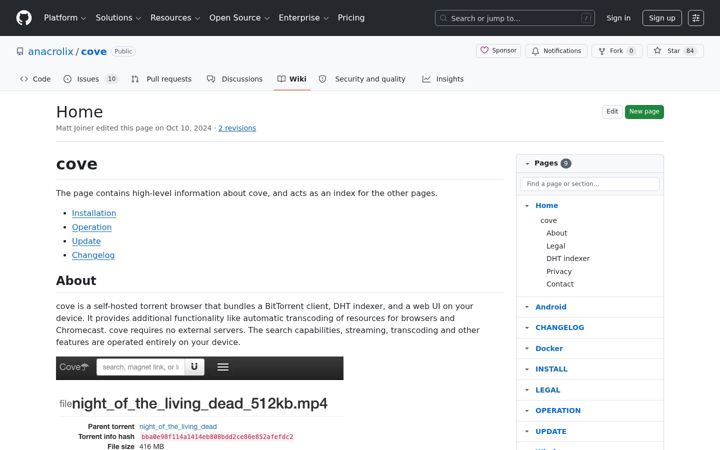720x450 pixels.
Task: Collapse the Pages list disclosure triangle
Action: pyautogui.click(x=527, y=163)
